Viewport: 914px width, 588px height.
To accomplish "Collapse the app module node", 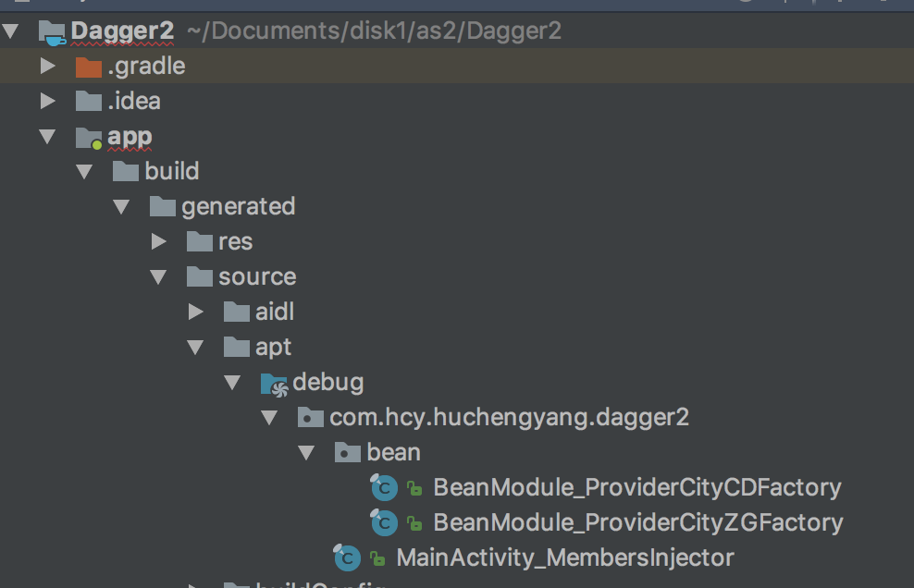I will pyautogui.click(x=48, y=137).
